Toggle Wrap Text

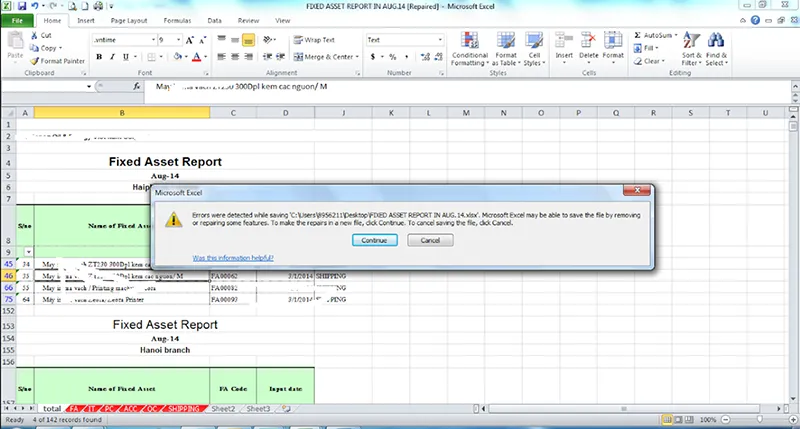pos(314,40)
